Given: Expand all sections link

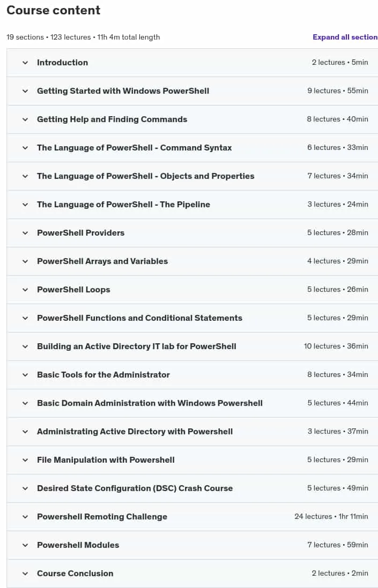Looking at the screenshot, I should coord(345,37).
